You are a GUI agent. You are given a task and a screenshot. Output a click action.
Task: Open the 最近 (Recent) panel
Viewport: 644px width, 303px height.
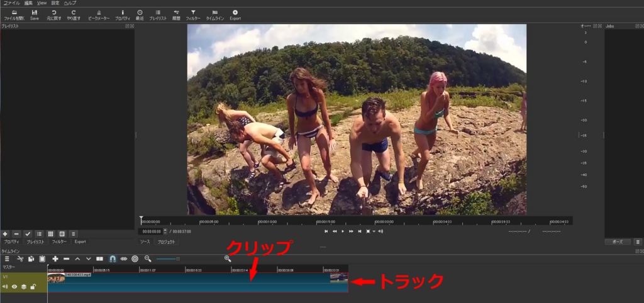[140, 15]
